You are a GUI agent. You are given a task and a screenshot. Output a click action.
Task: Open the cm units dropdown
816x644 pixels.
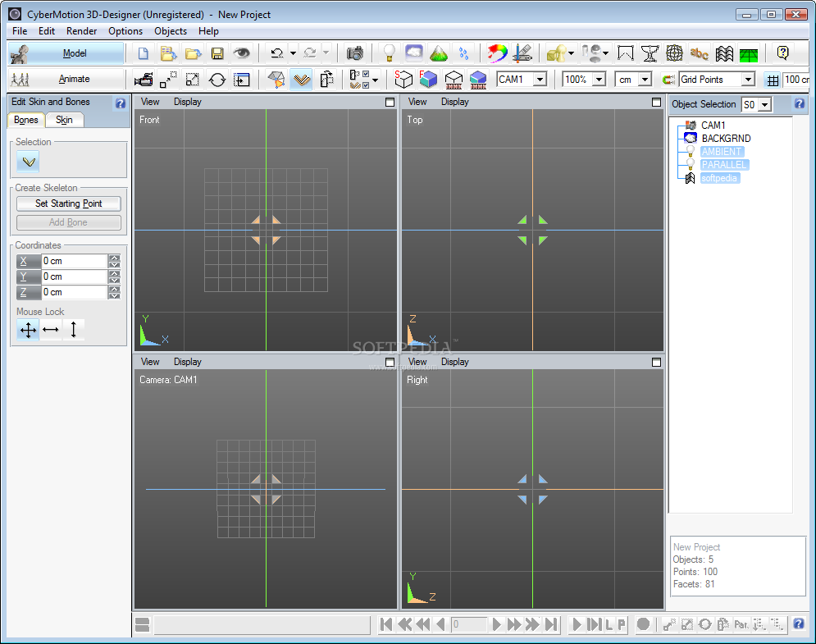point(645,80)
